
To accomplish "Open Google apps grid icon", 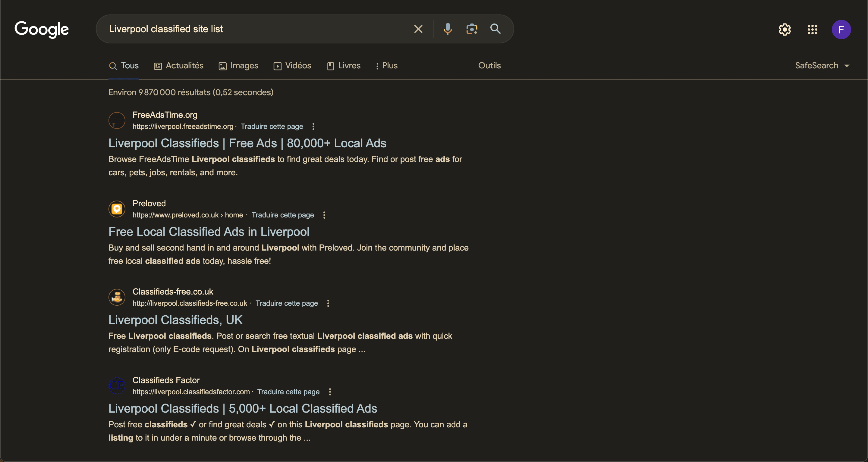I will pos(813,30).
